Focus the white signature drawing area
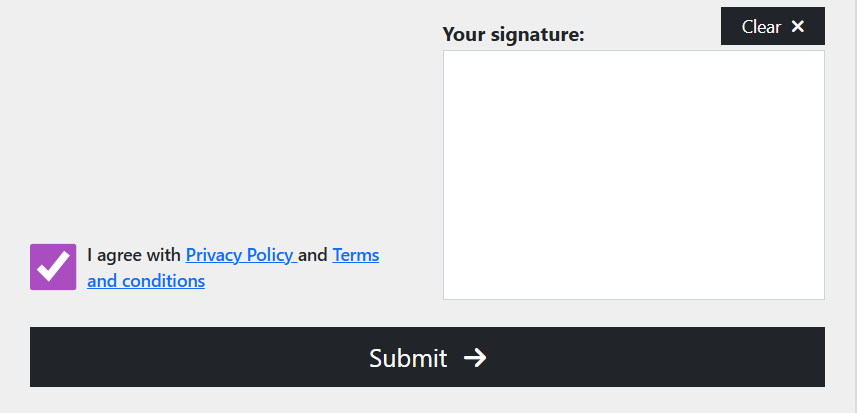857x413 pixels. point(633,175)
